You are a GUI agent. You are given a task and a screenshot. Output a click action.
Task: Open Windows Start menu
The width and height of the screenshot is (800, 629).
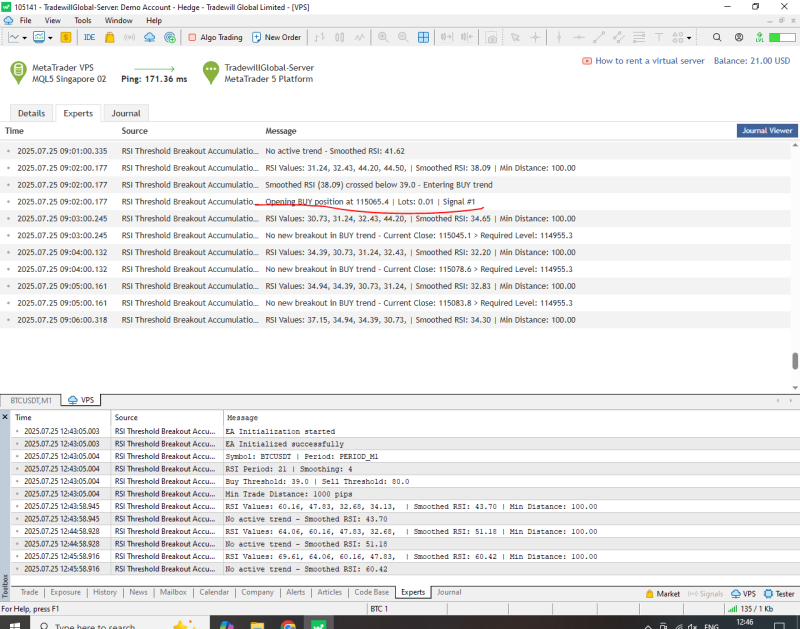14,624
